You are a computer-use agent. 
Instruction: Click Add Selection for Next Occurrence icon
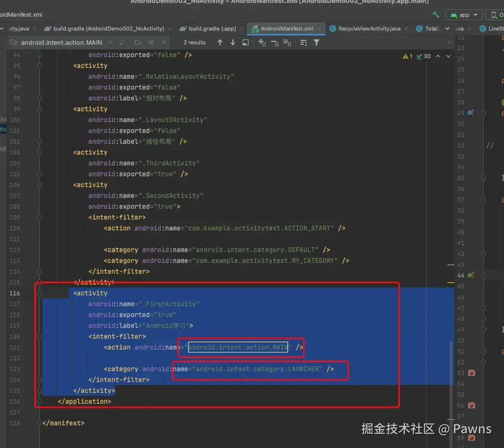click(x=262, y=42)
